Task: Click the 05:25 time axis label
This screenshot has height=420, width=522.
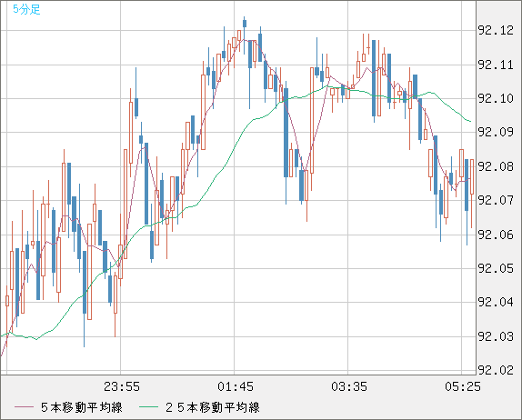Action: coord(463,386)
